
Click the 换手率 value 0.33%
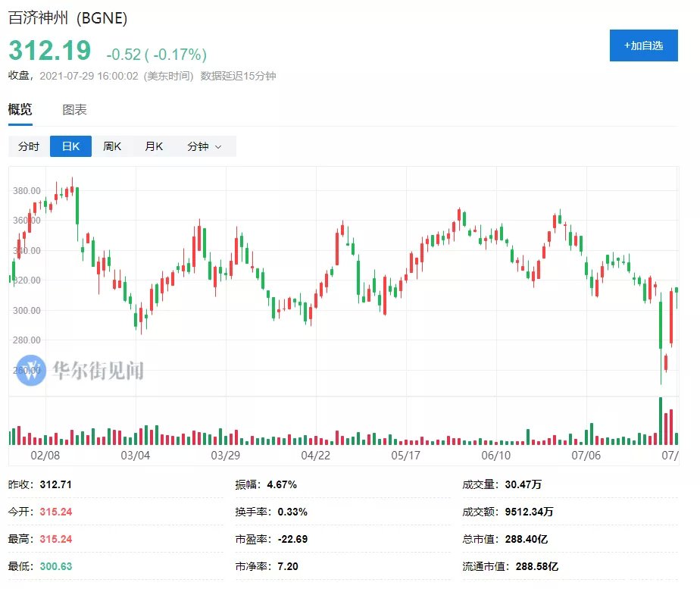click(292, 512)
